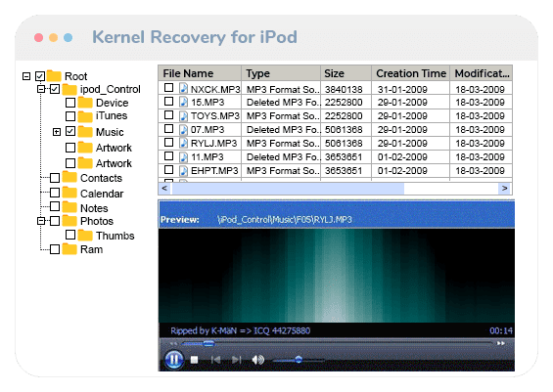
Task: Expand the Music folder node
Action: [57, 132]
